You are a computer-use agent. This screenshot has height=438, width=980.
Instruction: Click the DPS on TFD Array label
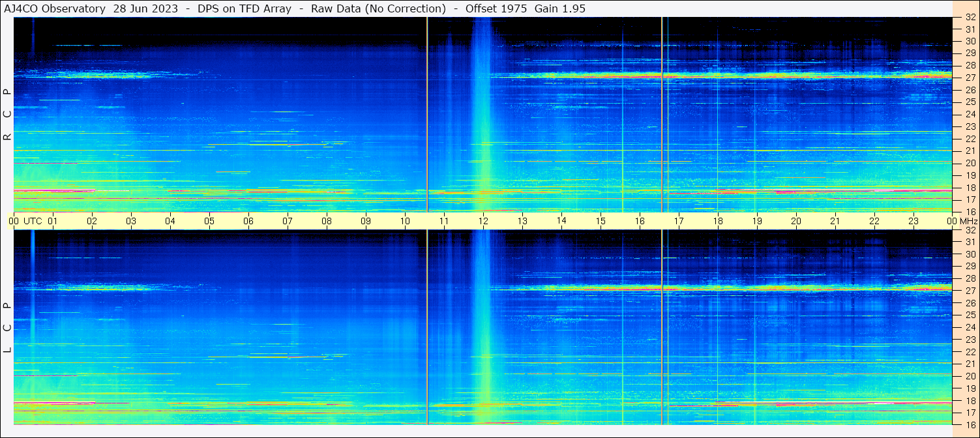point(245,8)
